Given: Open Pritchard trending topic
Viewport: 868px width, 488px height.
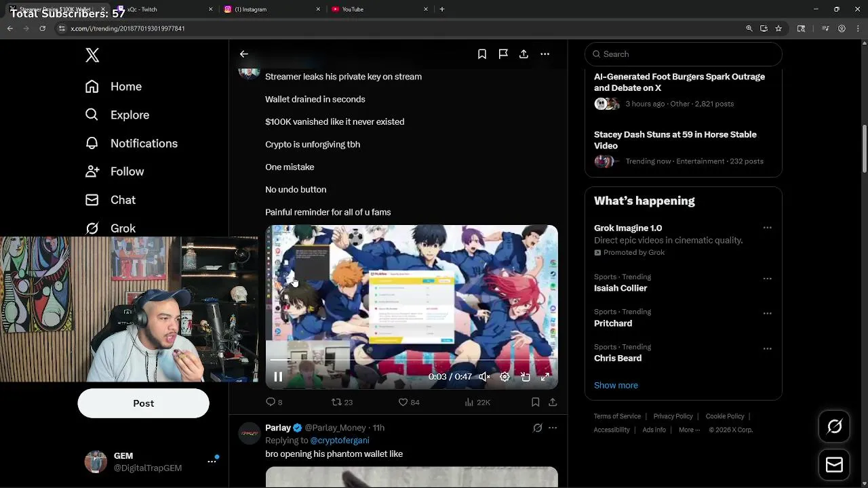Looking at the screenshot, I should tap(613, 323).
